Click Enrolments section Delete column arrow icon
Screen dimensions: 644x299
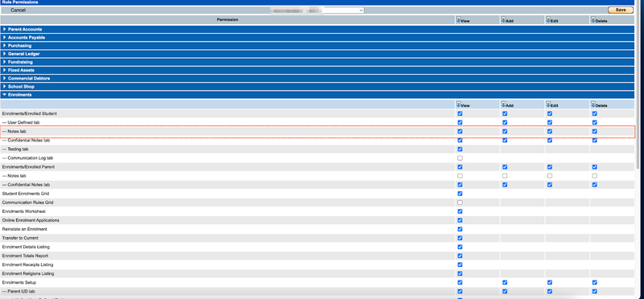(593, 104)
